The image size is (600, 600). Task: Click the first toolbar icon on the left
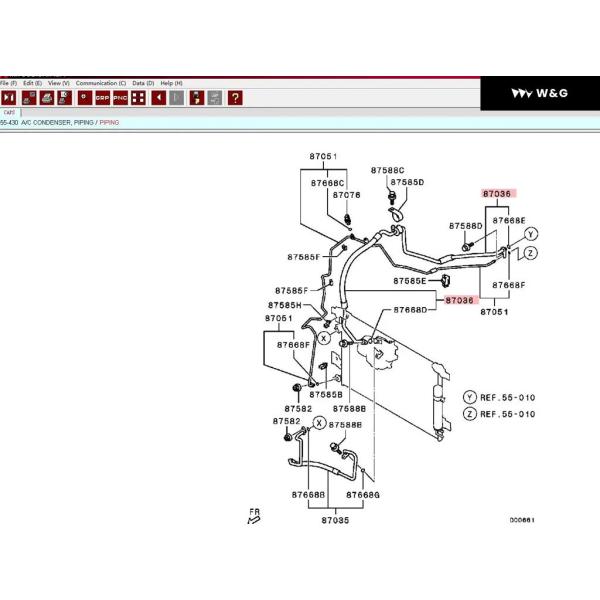8,97
